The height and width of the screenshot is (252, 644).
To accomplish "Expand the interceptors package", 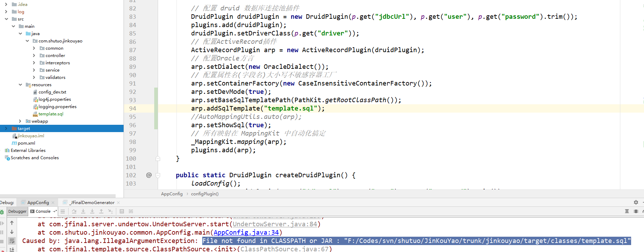I will (x=34, y=63).
